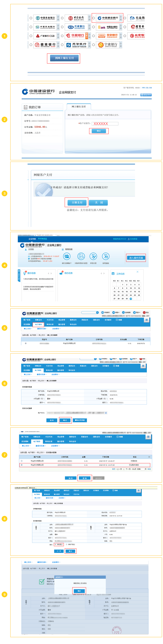This screenshot has height=644, width=163.
Task: Click the red 退出 icon in step 5 header
Action: (144, 313)
